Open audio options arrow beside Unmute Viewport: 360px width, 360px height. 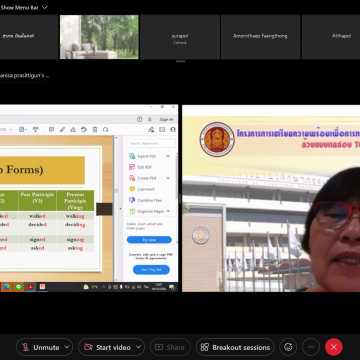tap(67, 347)
